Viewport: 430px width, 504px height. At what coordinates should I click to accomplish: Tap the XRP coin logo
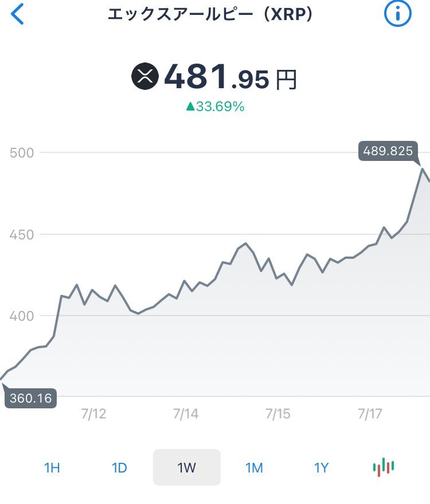click(x=145, y=76)
